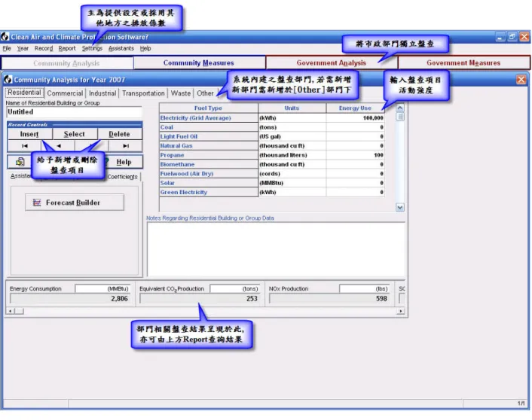Image resolution: width=532 pixels, height=420 pixels.
Task: Open the Commercial sector tab
Action: (65, 93)
